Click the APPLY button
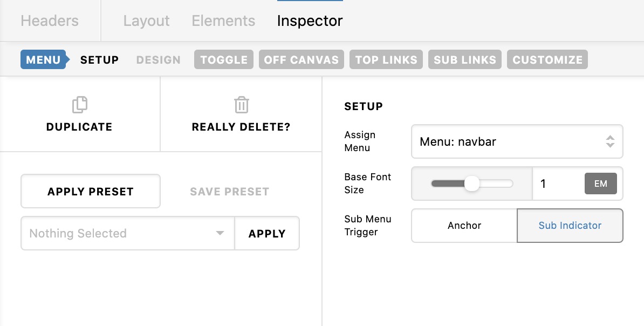This screenshot has height=326, width=644. pyautogui.click(x=267, y=233)
